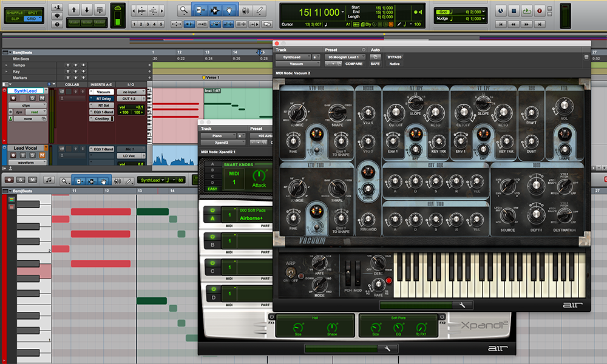Image resolution: width=607 pixels, height=364 pixels.
Task: Select the Grabber hand tool in the top toolbar
Action: [229, 10]
